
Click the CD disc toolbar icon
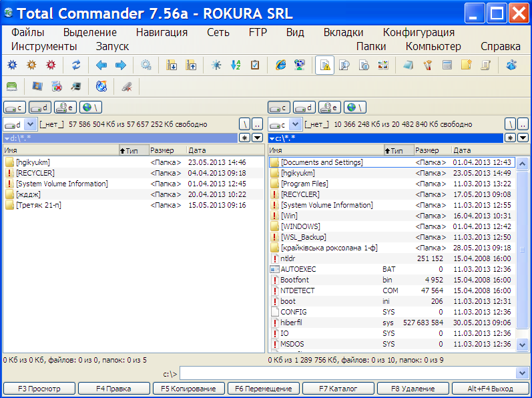point(101,86)
